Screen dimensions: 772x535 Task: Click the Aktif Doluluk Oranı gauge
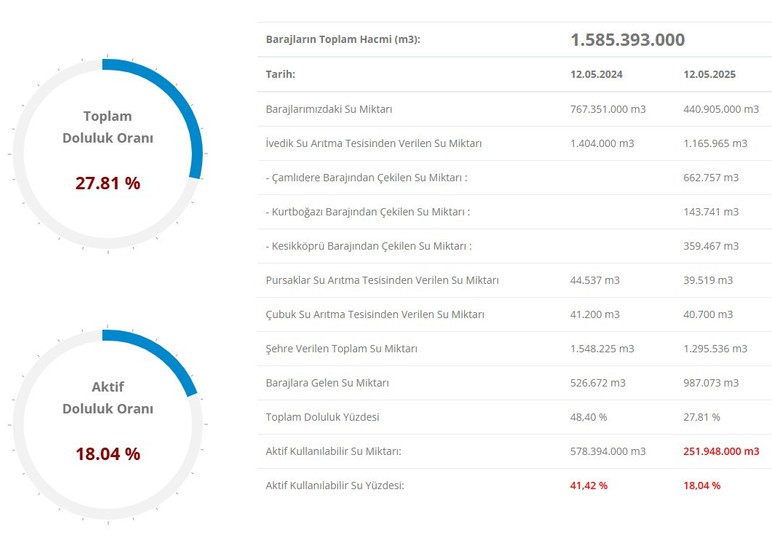[x=107, y=424]
